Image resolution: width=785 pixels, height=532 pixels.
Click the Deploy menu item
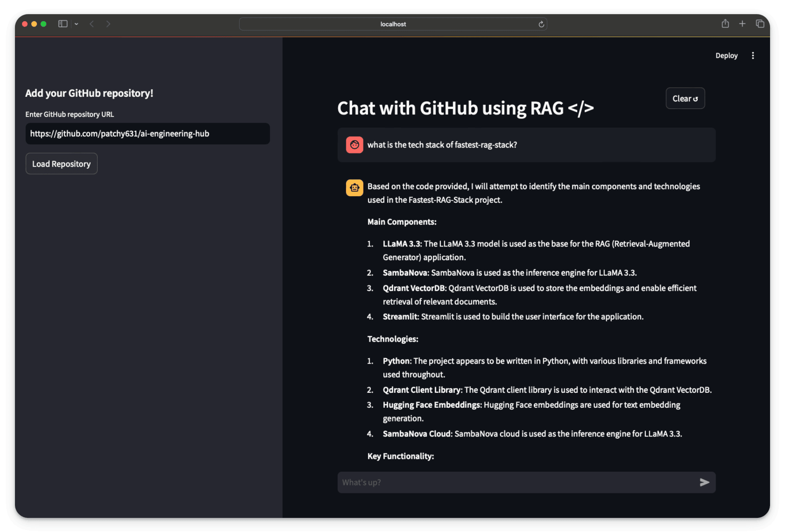pyautogui.click(x=726, y=55)
